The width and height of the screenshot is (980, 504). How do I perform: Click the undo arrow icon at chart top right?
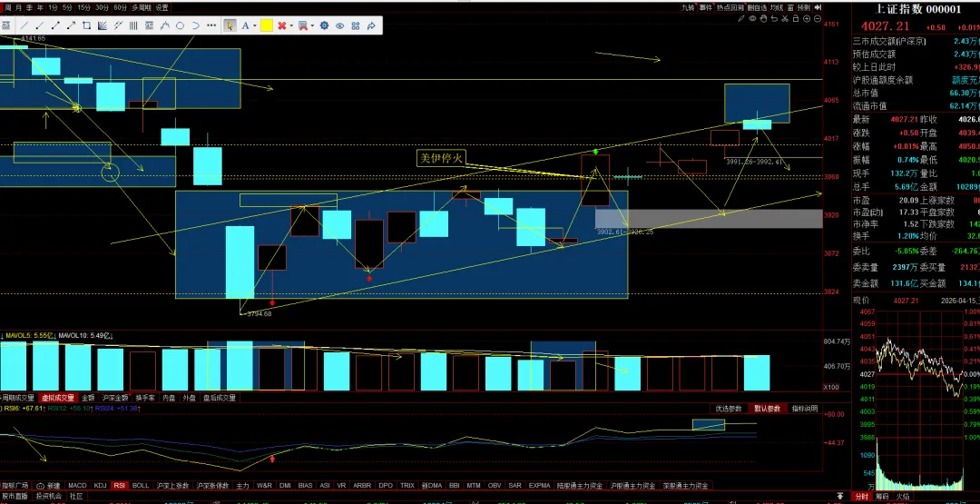click(x=774, y=18)
